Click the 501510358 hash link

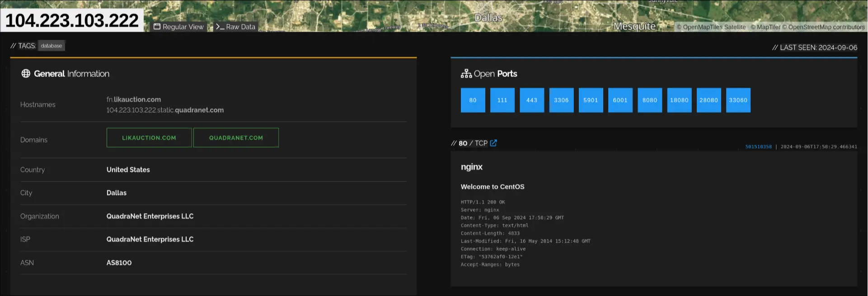pos(758,147)
